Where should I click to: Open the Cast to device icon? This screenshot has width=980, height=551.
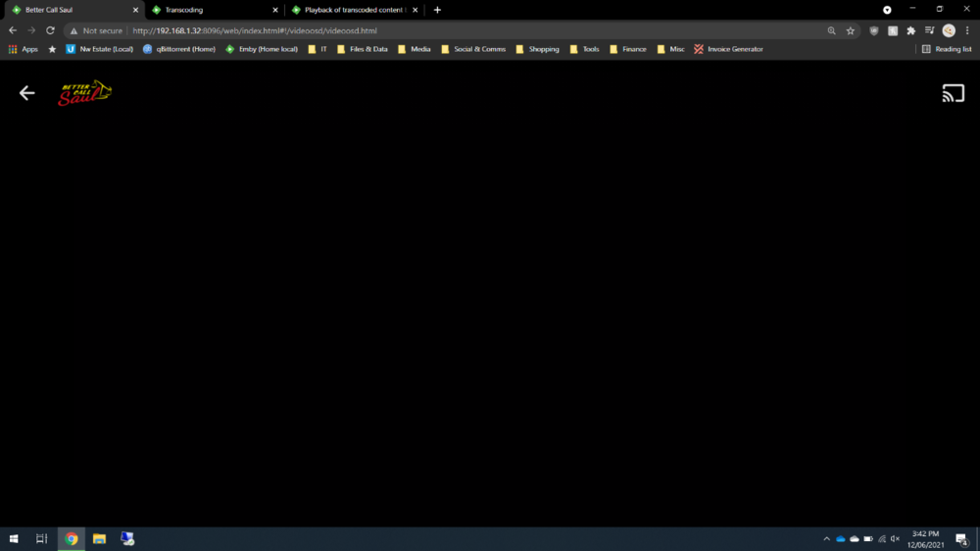[954, 93]
